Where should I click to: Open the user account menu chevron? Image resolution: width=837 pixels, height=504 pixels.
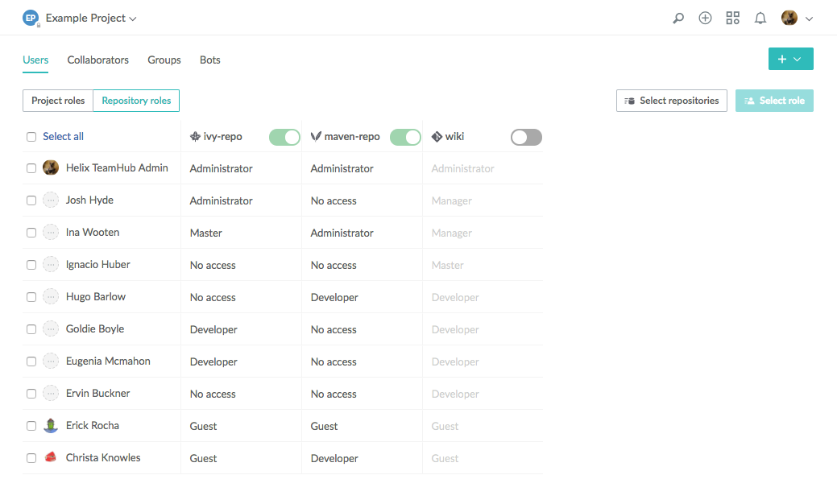809,19
